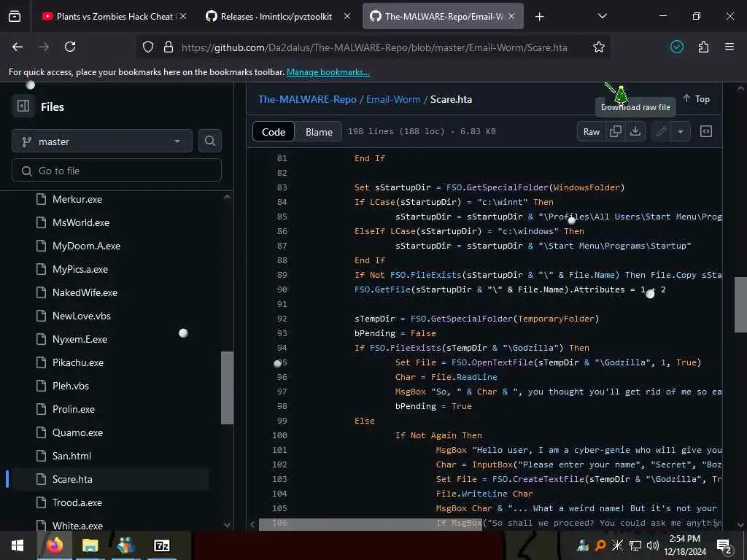Switch to Plants vs Zombies Hack tab
Screen dimensions: 747x560
[109, 17]
